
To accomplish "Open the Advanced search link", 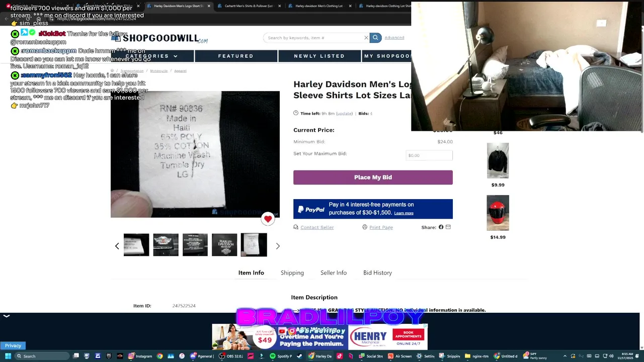I will [x=394, y=38].
